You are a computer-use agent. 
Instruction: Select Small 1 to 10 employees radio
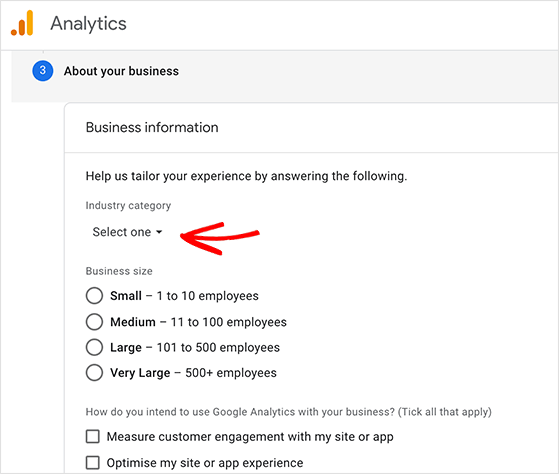(94, 296)
